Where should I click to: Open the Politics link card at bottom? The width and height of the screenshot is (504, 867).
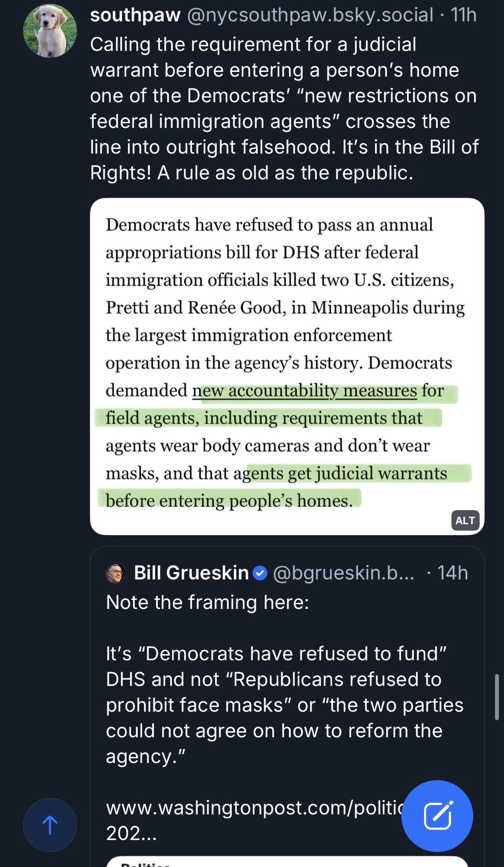pos(287,863)
